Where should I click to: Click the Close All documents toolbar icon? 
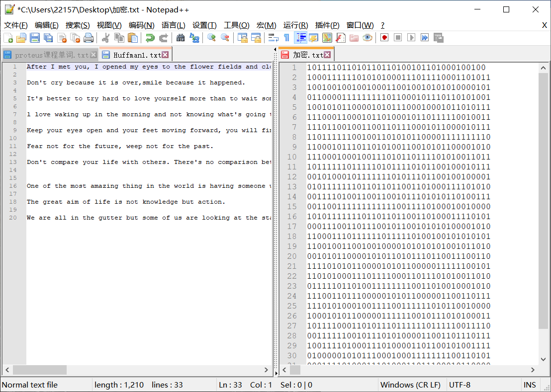(x=75, y=38)
